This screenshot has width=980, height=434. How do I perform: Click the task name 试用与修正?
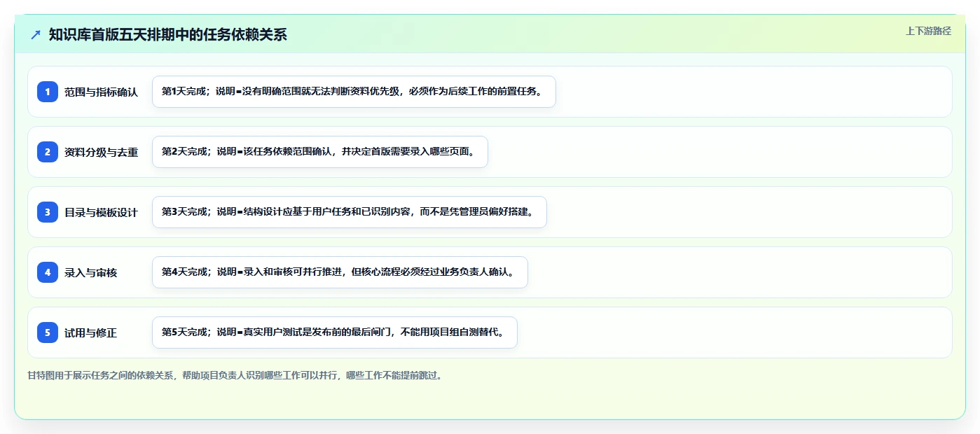click(90, 332)
